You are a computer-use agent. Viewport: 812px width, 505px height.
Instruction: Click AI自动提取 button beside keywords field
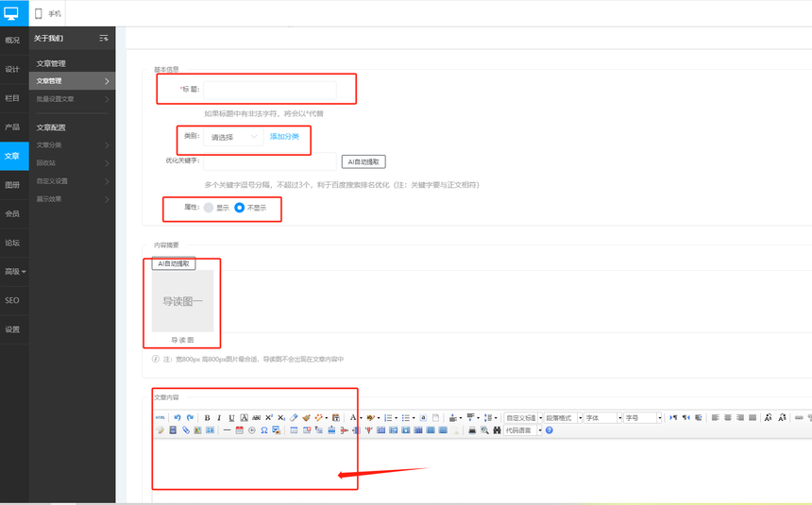tap(364, 161)
